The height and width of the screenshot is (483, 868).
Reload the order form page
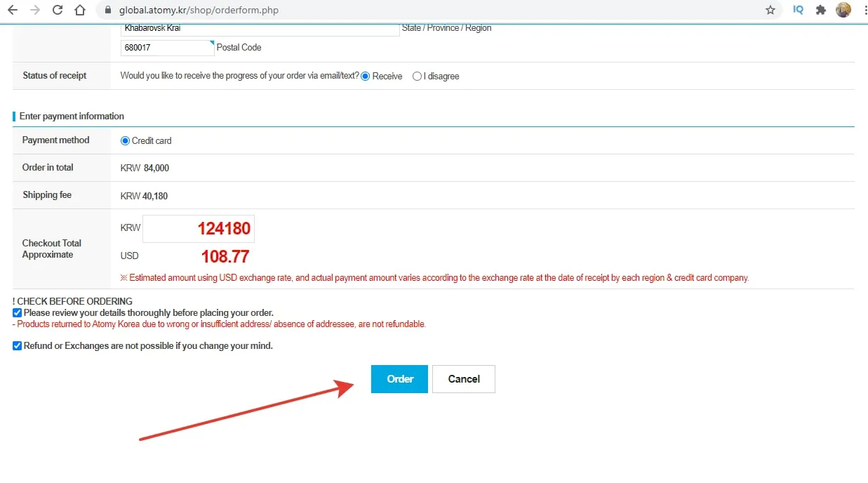tap(58, 11)
